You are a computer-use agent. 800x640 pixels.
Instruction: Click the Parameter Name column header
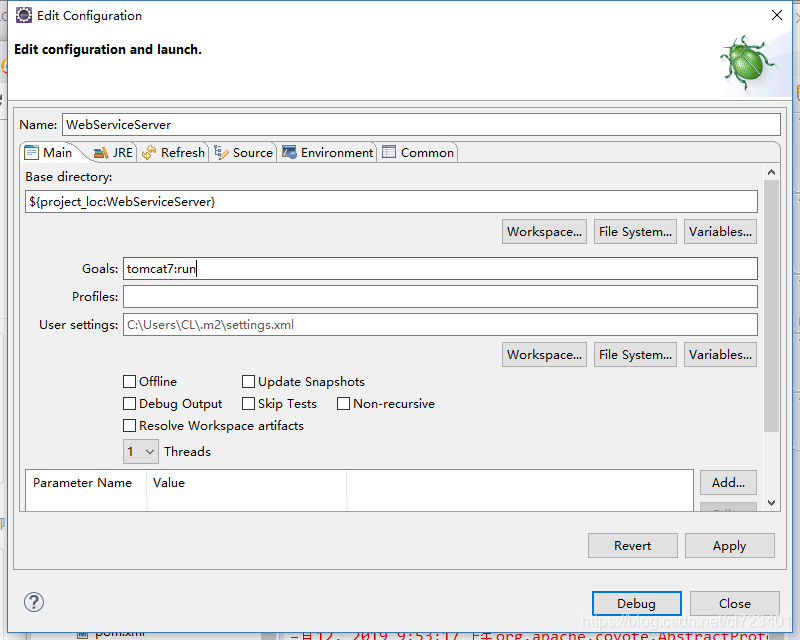pos(86,483)
